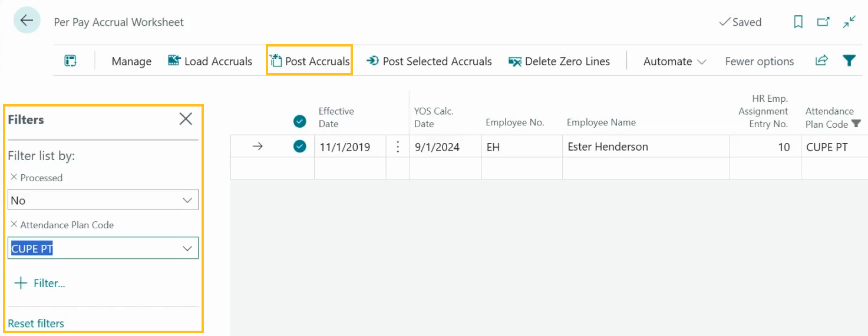Expand the Processed filter dropdown

tap(187, 201)
